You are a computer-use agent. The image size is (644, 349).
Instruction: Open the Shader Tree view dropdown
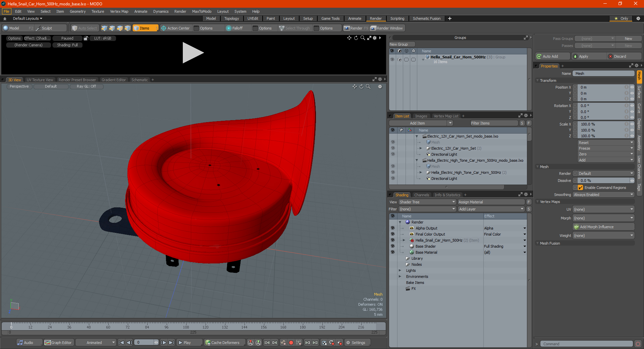click(427, 202)
